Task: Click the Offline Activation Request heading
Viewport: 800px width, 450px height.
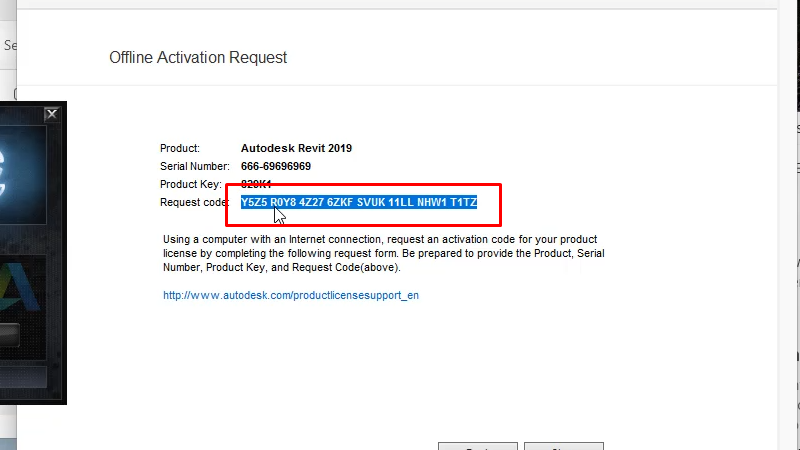Action: tap(198, 58)
